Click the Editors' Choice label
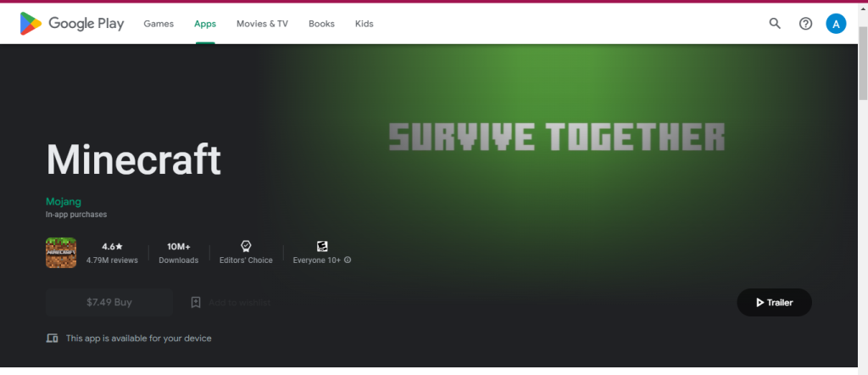This screenshot has height=375, width=868. (246, 260)
